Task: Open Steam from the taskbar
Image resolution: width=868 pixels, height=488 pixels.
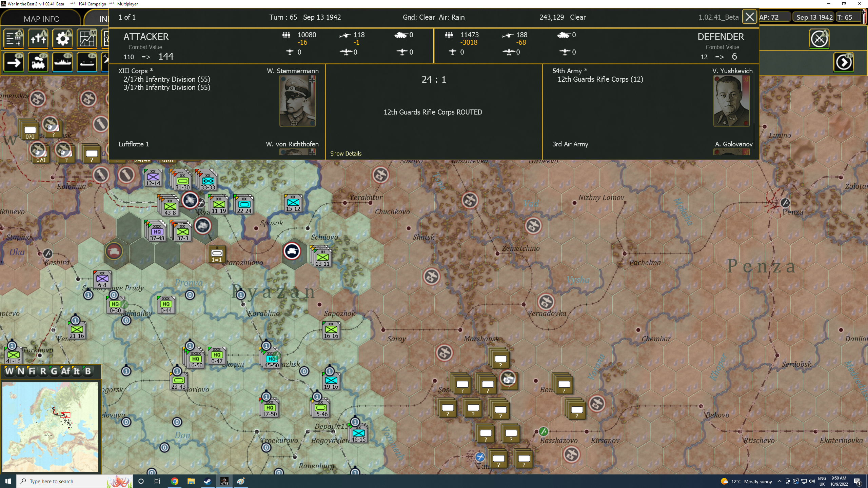Action: coord(208,481)
